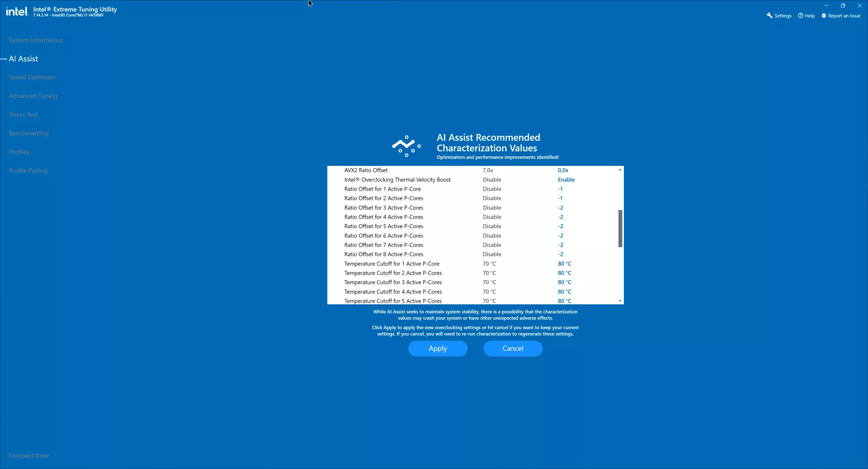Click the 0,0x recommended AVX2 value
The width and height of the screenshot is (868, 469).
(563, 170)
